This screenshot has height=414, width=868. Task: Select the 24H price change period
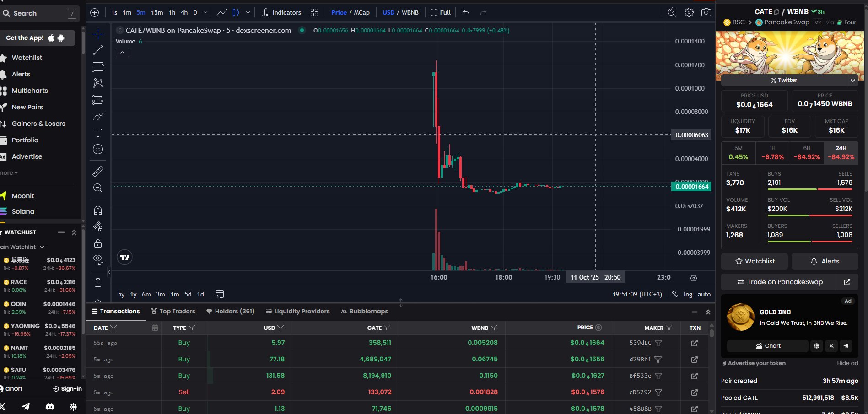841,152
